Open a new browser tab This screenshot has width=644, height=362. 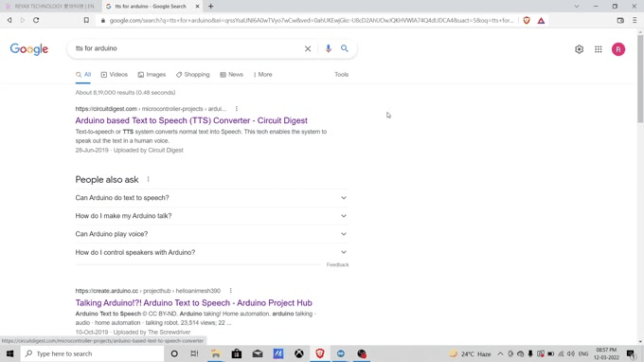pyautogui.click(x=210, y=7)
